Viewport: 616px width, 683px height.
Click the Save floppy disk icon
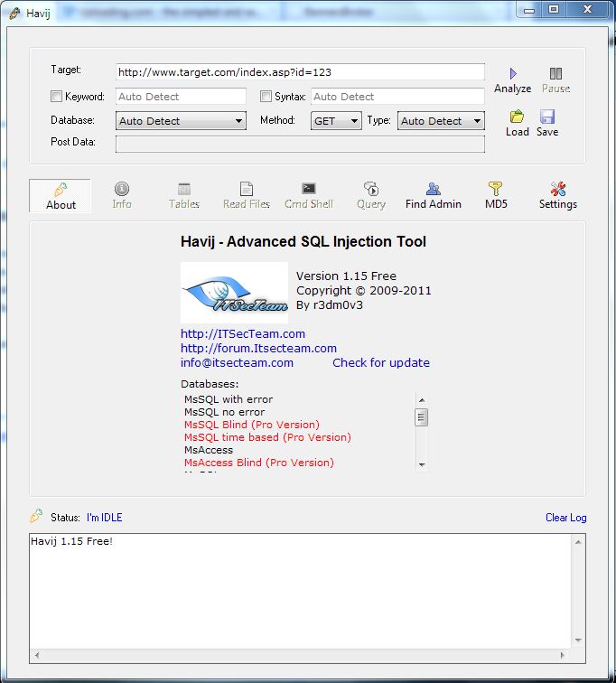point(547,117)
